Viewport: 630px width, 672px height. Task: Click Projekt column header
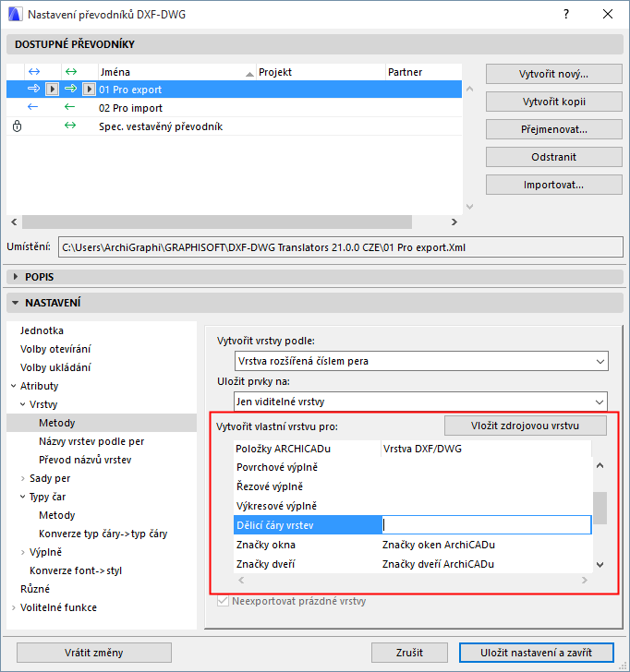coord(321,72)
